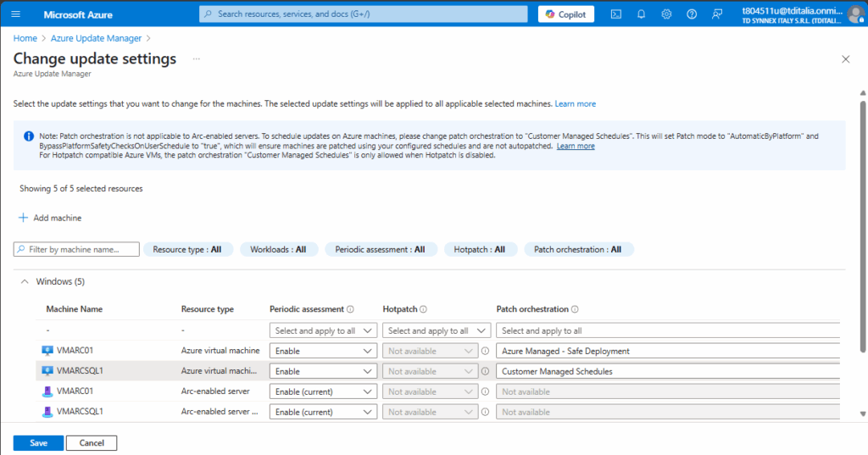Open Cloud Shell from the top bar
The width and height of the screenshot is (868, 455).
pyautogui.click(x=616, y=14)
